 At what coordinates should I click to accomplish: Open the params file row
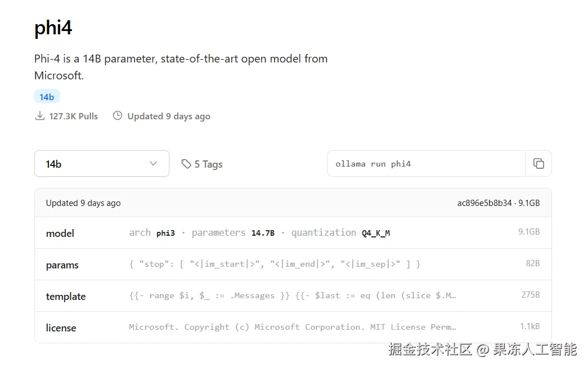pos(62,264)
